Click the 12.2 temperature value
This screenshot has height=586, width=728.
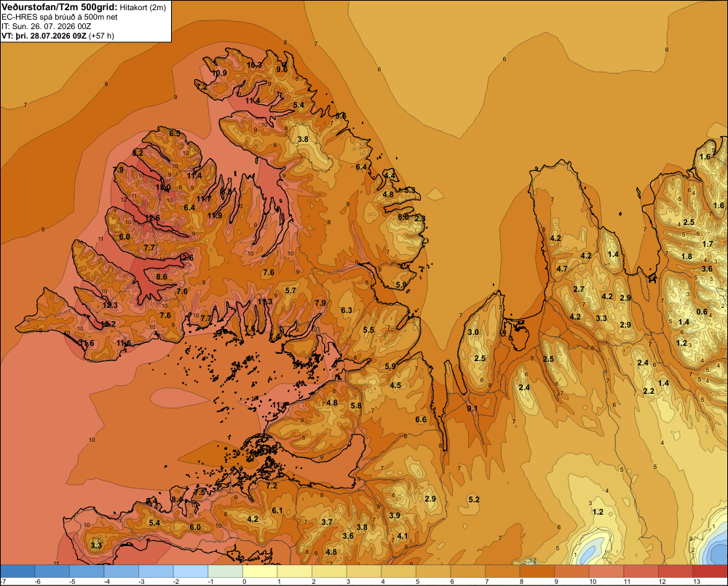pos(108,324)
